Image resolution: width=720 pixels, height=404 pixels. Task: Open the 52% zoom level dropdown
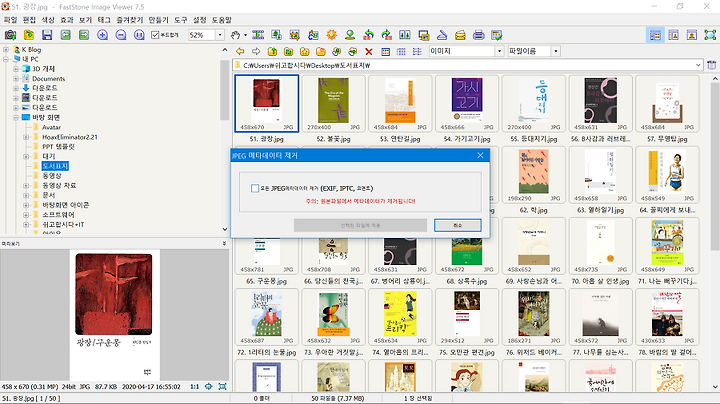[220, 35]
